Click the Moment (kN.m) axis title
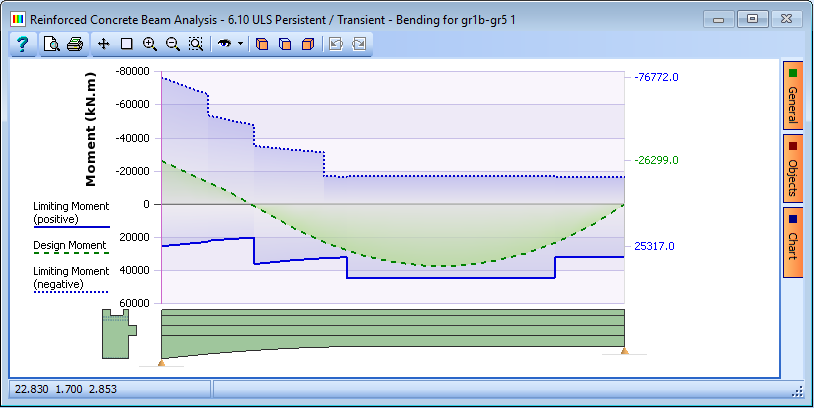This screenshot has height=408, width=814. click(90, 129)
